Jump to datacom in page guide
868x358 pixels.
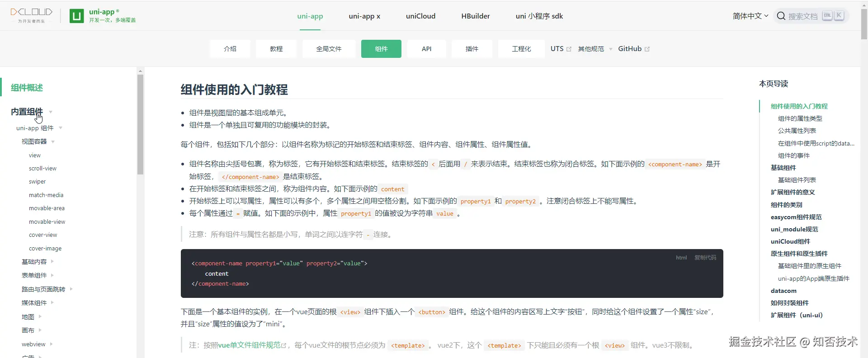tap(784, 291)
